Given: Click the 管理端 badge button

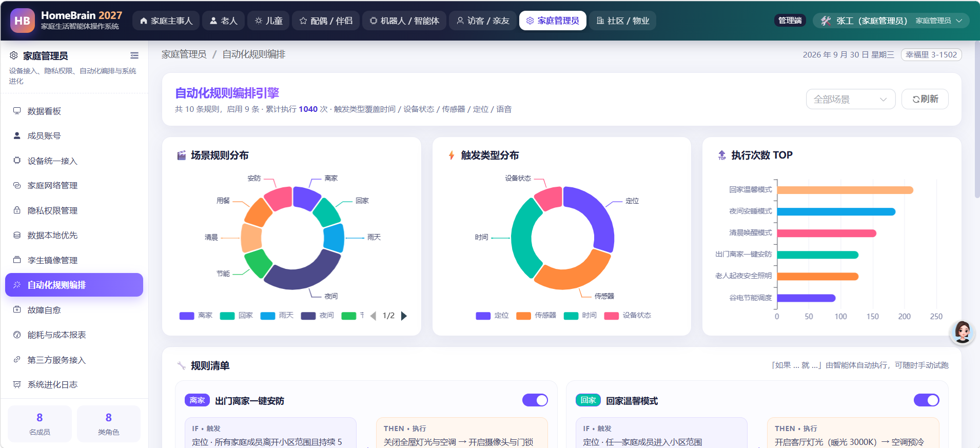Looking at the screenshot, I should [x=790, y=21].
